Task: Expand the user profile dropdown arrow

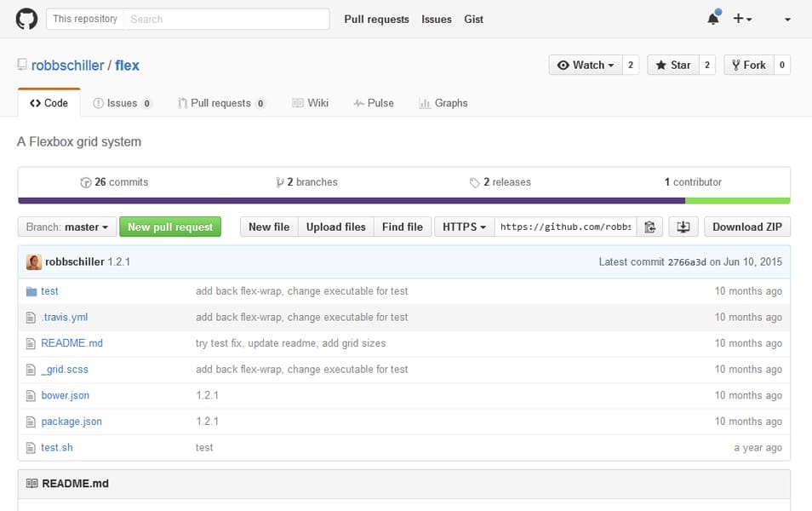Action: coord(787,20)
